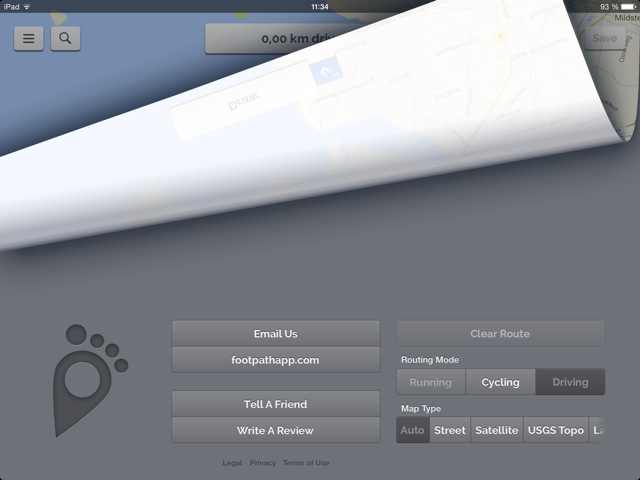Screen dimensions: 640x480
Task: Select Running routing mode
Action: pyautogui.click(x=431, y=382)
